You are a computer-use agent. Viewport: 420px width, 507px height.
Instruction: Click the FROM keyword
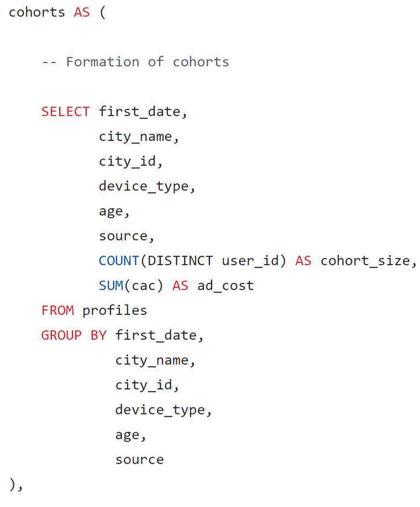coord(57,310)
